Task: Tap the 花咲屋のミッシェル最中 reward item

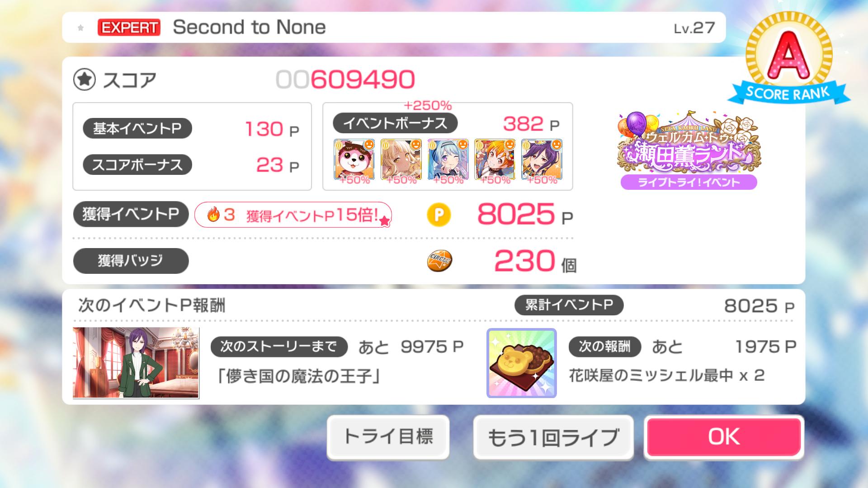Action: (x=521, y=363)
